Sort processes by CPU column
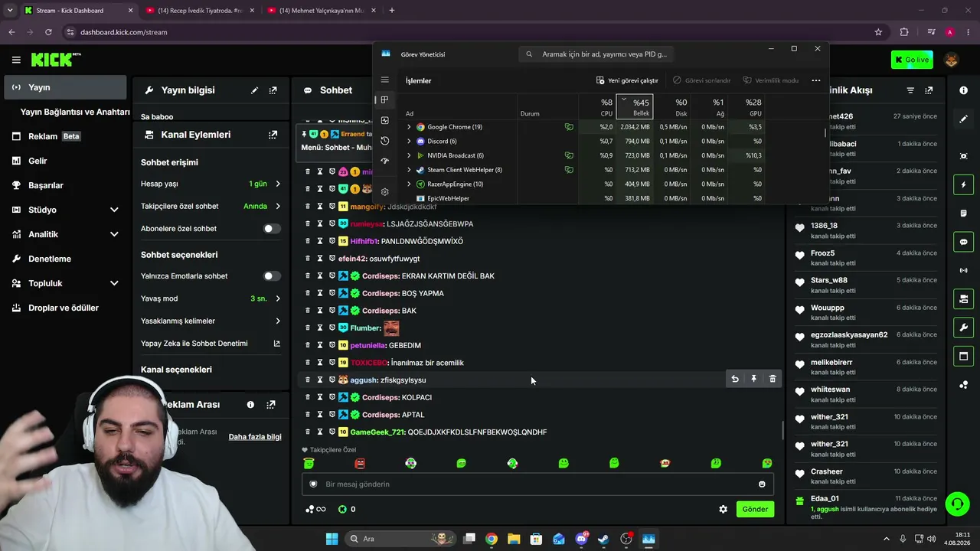This screenshot has width=980, height=551. click(x=598, y=107)
